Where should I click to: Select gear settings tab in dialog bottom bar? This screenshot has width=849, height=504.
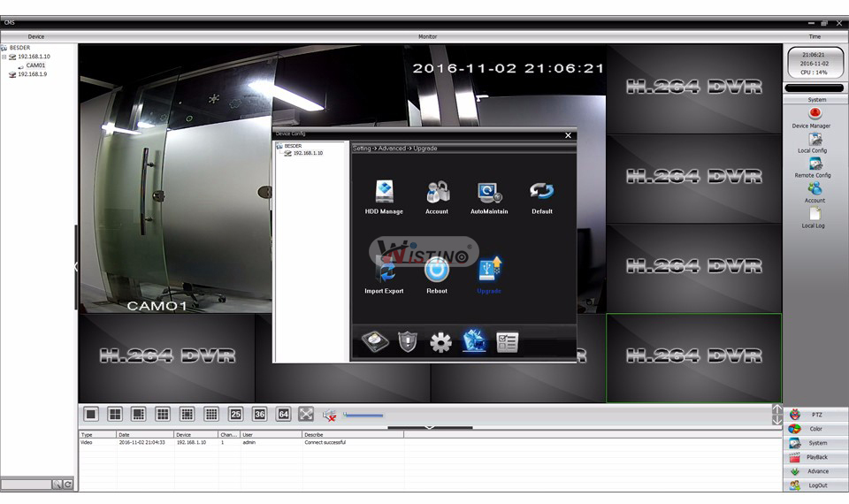pos(440,343)
